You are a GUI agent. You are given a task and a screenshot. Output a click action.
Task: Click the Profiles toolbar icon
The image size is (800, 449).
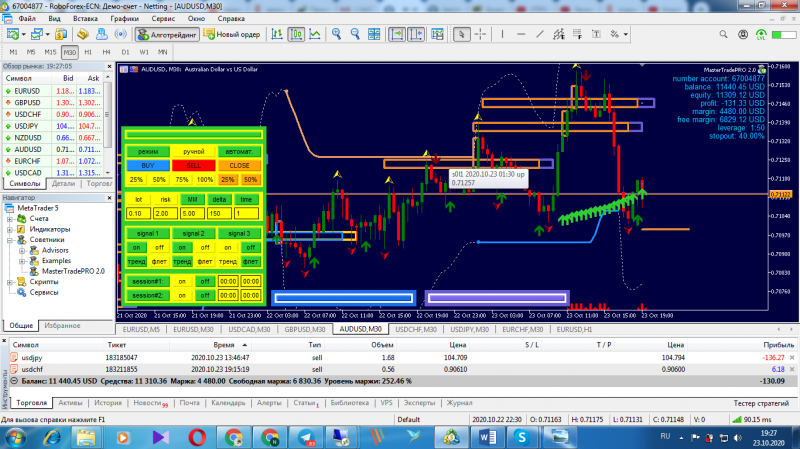[36, 34]
